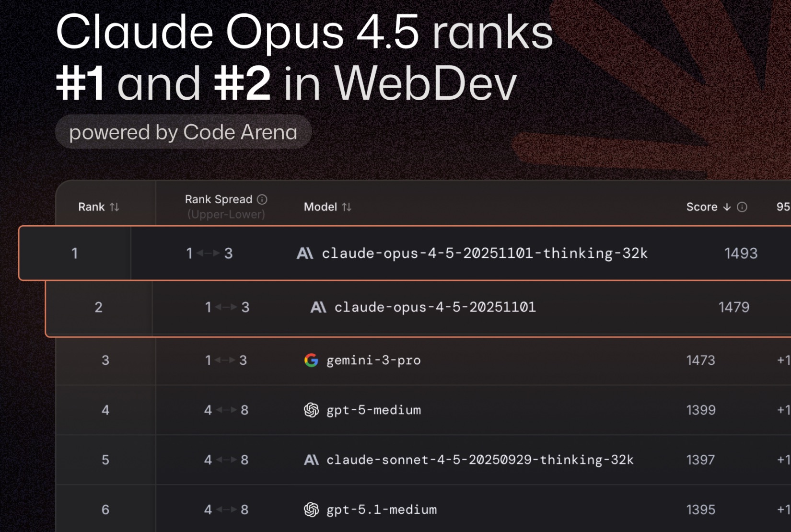
Task: Click the powered by Code Arena badge
Action: 184,132
